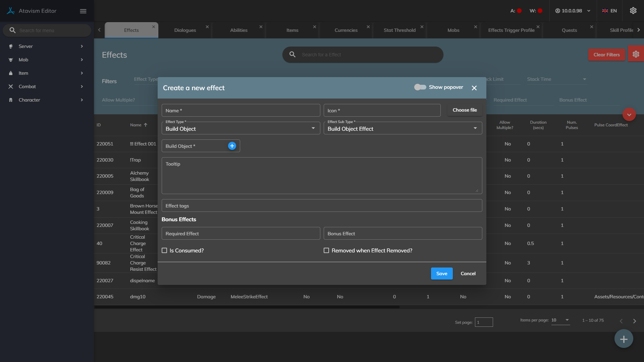This screenshot has height=362, width=644.
Task: Click the Choose file button
Action: [465, 110]
